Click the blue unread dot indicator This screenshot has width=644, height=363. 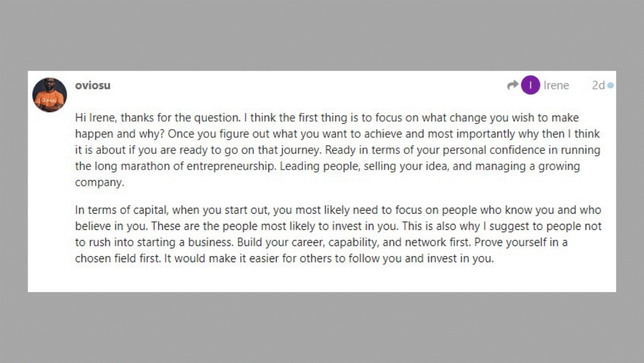[x=611, y=85]
